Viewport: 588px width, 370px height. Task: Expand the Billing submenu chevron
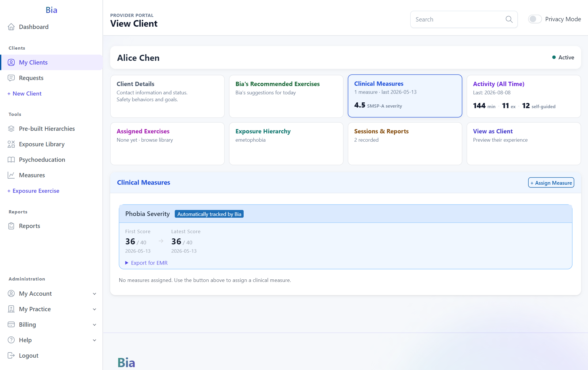coord(95,325)
